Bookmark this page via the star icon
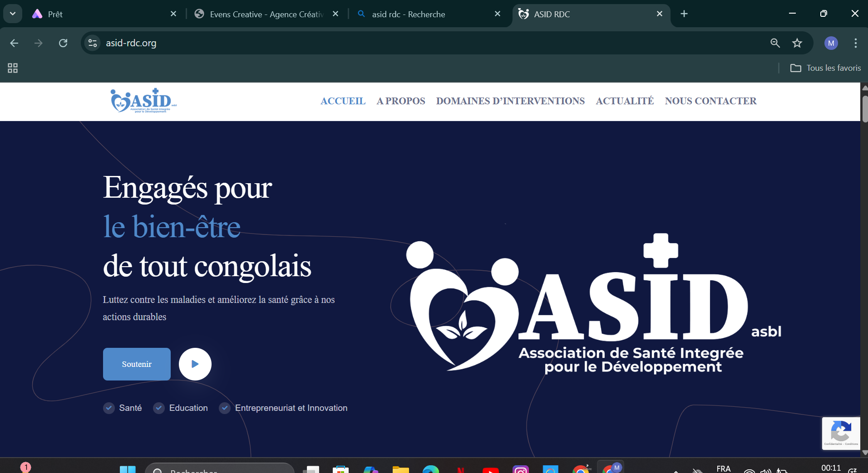 [797, 43]
